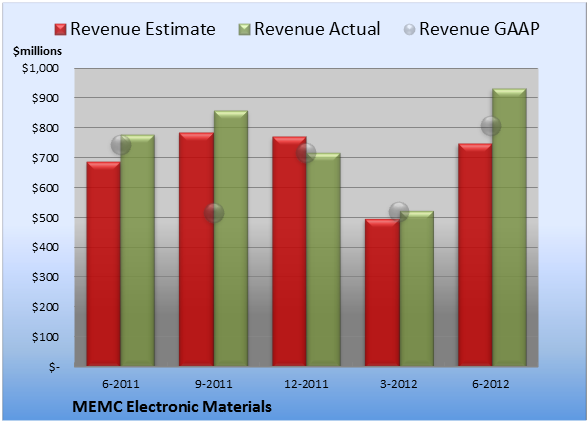This screenshot has height=422, width=588.
Task: Click the $500 axis value
Action: 45,218
